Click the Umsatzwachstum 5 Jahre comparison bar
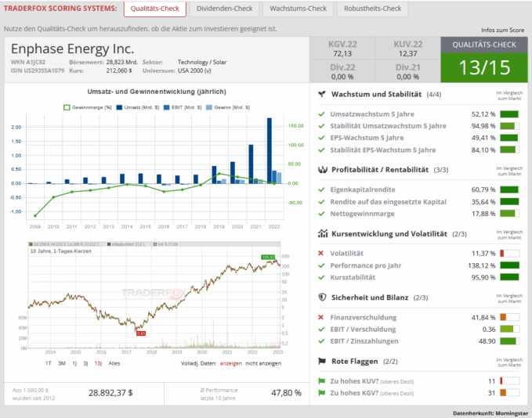Image resolution: width=532 pixels, height=418 pixels. 509,114
